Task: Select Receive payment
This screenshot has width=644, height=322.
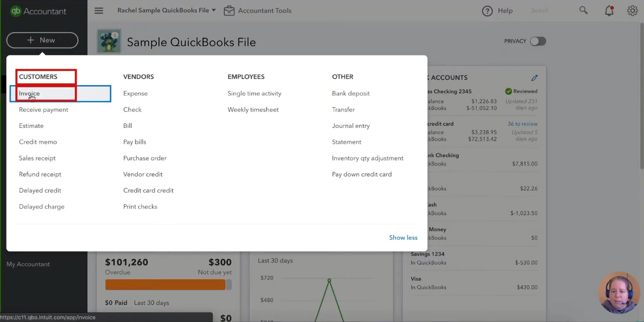Action: [44, 109]
